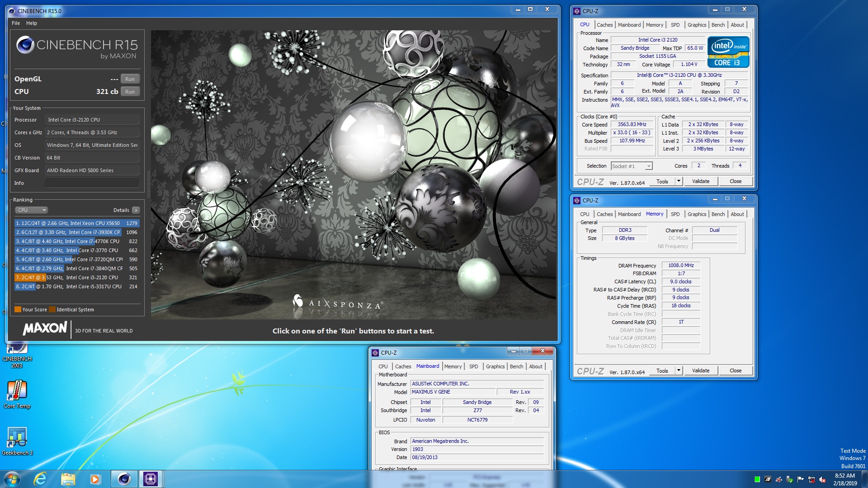Open Graphics tab in Memory CPU-Z window
Viewport: 868px width, 488px height.
tap(697, 214)
